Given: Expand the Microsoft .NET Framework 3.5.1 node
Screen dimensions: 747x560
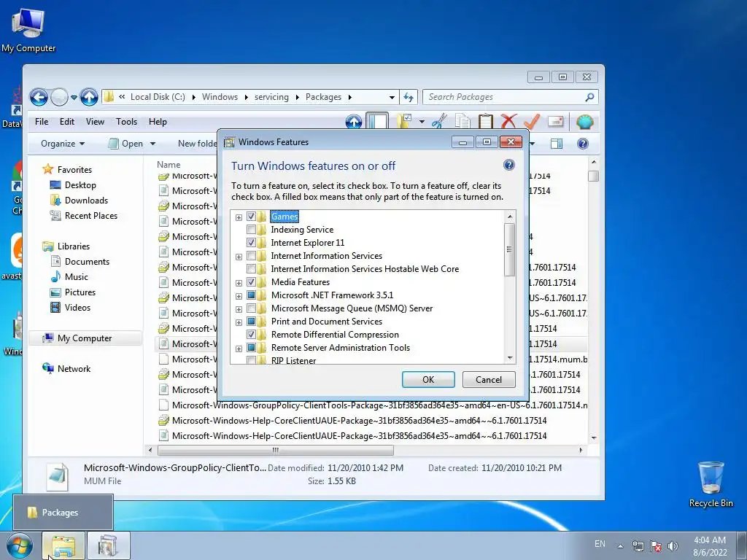Looking at the screenshot, I should [239, 296].
